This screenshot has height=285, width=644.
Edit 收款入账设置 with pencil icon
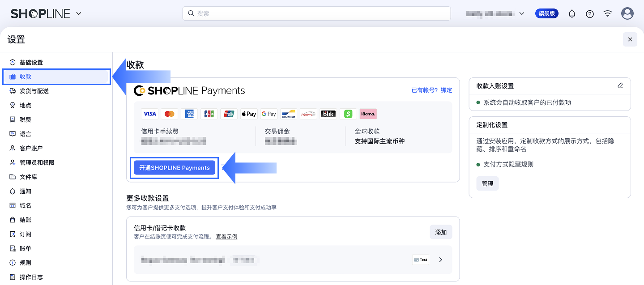[x=620, y=85]
